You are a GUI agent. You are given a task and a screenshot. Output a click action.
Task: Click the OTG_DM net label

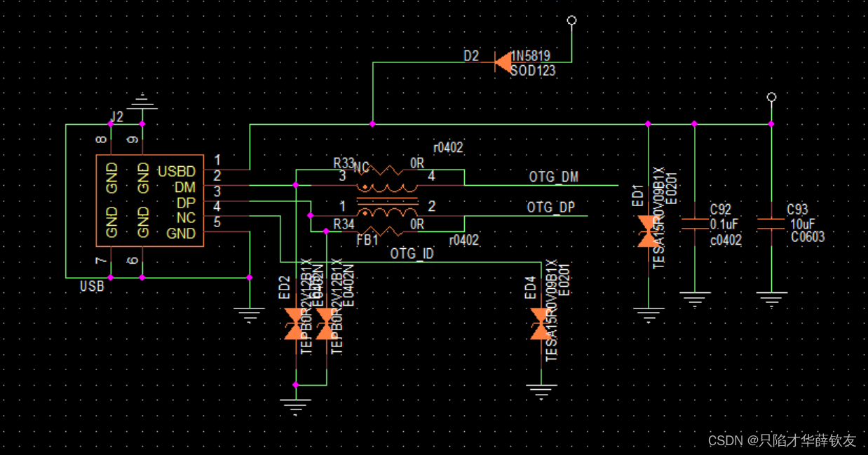coord(554,177)
